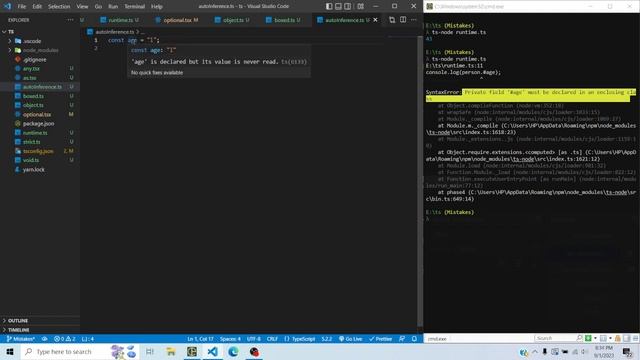Click the open changes icon in editor toolbar

coord(392,20)
